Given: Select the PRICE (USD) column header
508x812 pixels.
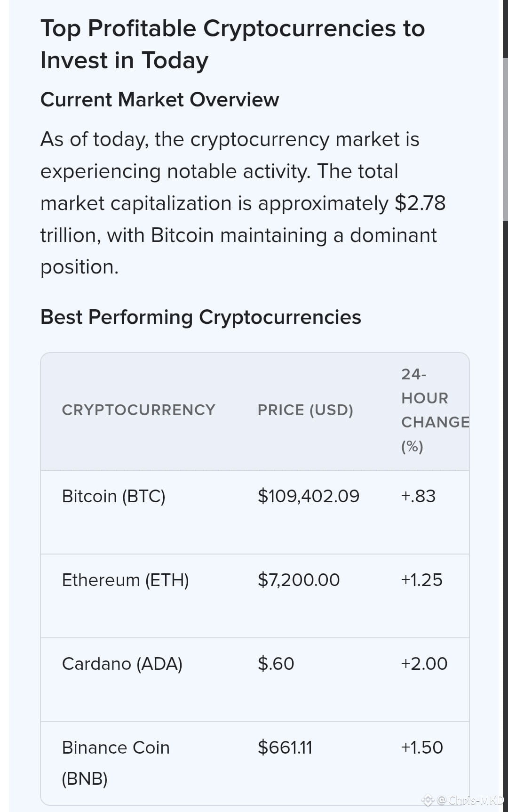Looking at the screenshot, I should click(305, 410).
